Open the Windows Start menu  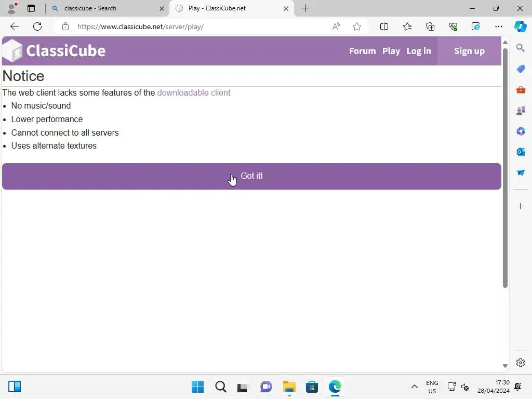pyautogui.click(x=197, y=387)
